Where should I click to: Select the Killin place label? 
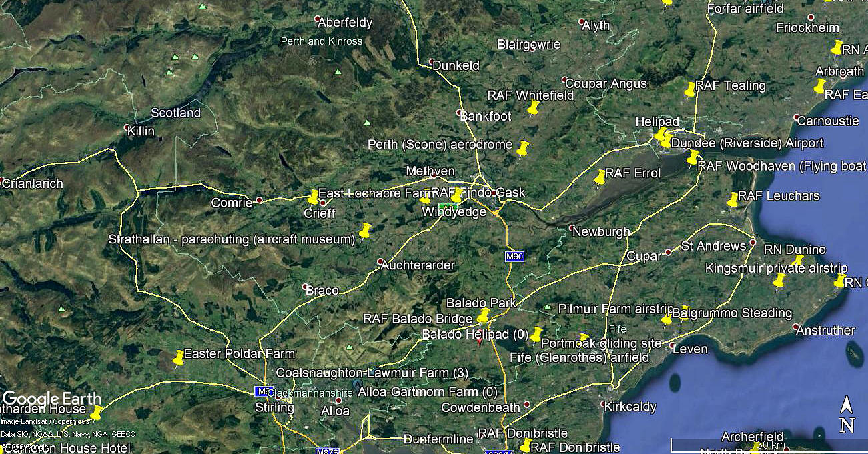point(141,131)
